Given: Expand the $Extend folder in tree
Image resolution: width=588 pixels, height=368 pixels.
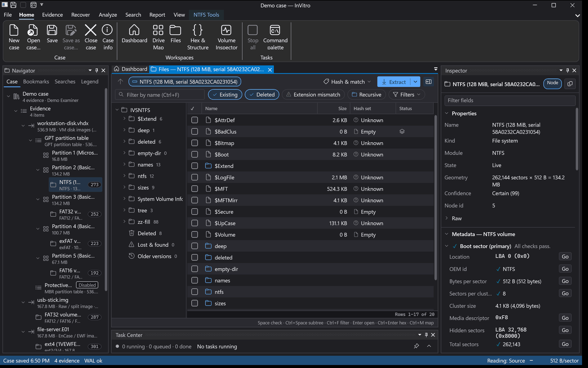Looking at the screenshot, I should pyautogui.click(x=124, y=118).
